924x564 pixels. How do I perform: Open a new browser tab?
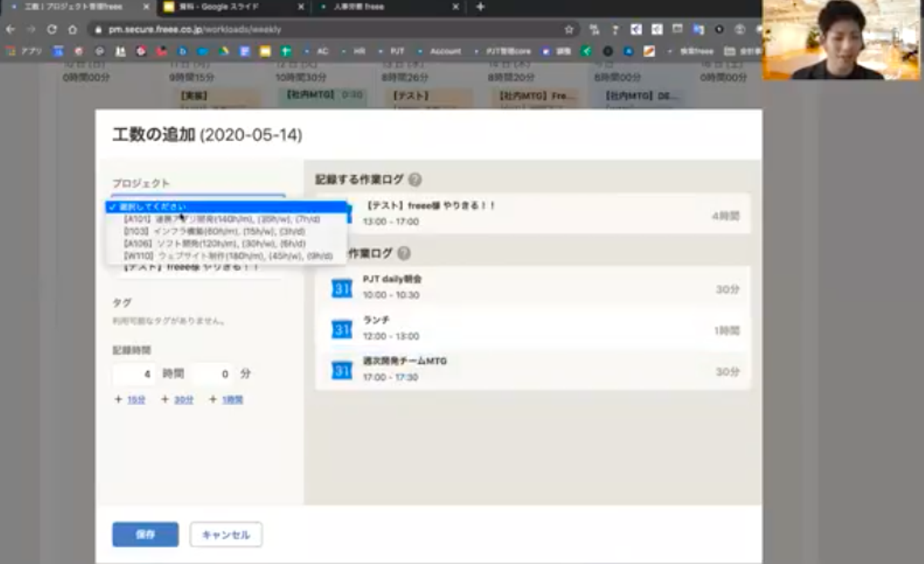pyautogui.click(x=481, y=7)
